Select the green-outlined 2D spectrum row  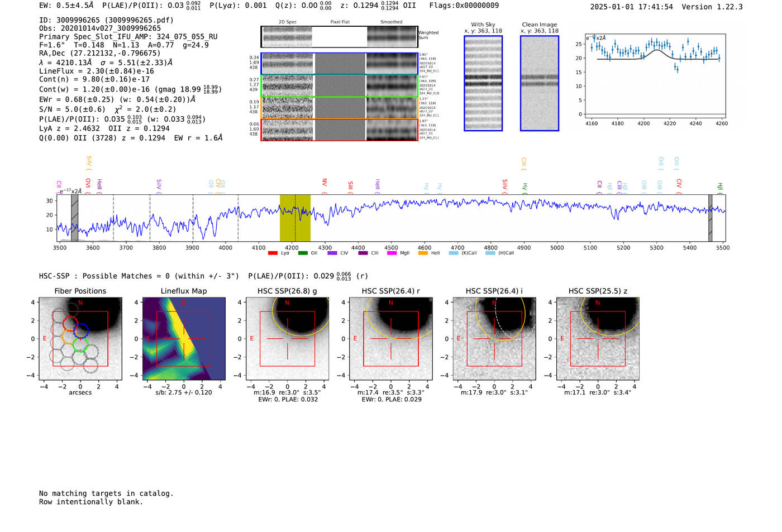point(340,86)
